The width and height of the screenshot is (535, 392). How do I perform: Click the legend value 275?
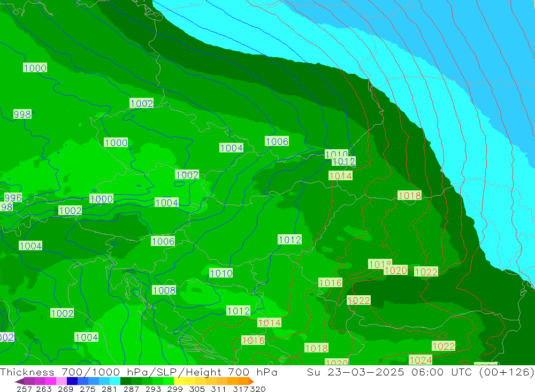[x=87, y=389]
